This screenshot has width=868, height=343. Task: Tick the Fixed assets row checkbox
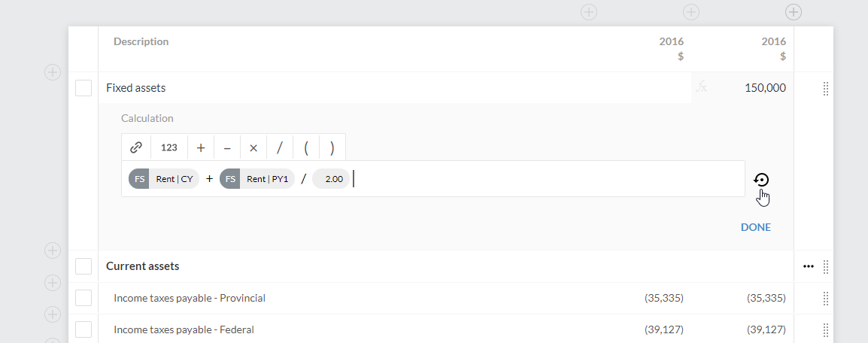tap(83, 88)
